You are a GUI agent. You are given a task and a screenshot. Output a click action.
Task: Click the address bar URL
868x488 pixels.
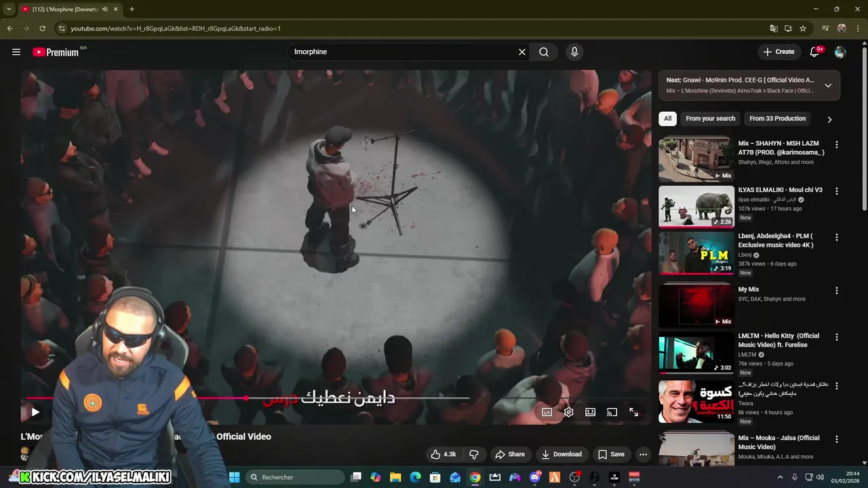(x=175, y=28)
